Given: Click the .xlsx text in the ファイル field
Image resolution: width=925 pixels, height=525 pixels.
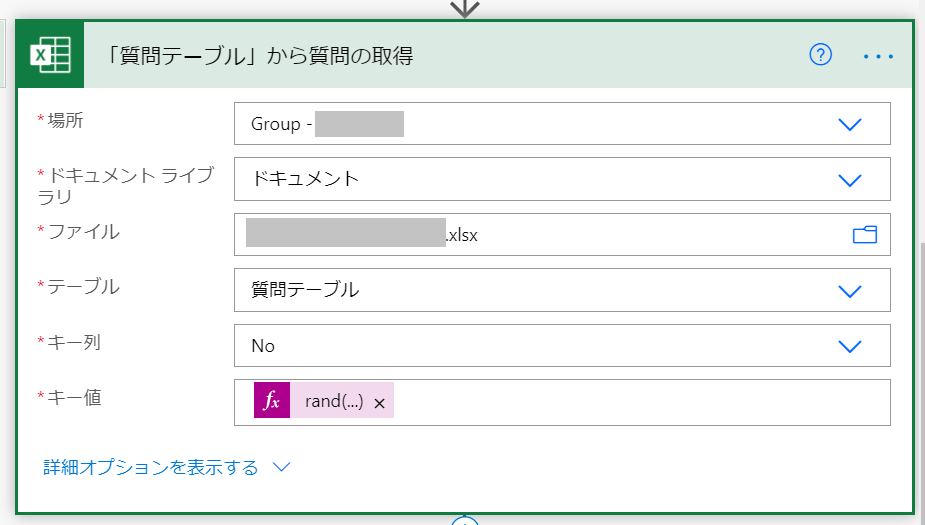Looking at the screenshot, I should pyautogui.click(x=461, y=235).
